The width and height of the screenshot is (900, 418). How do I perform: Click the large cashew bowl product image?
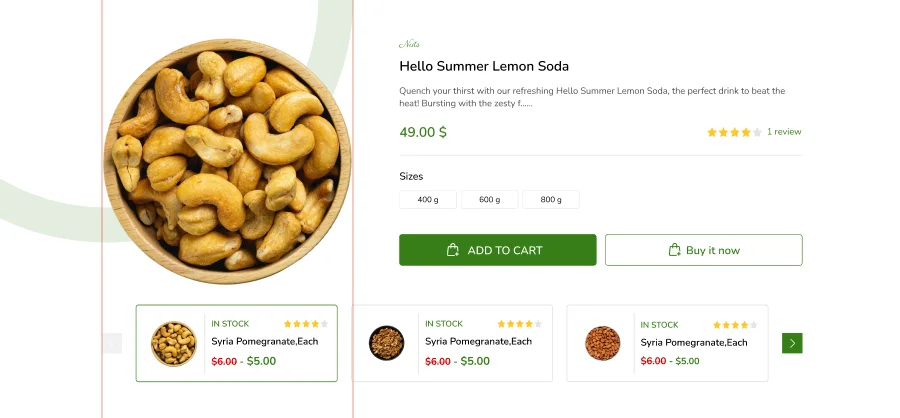[227, 160]
